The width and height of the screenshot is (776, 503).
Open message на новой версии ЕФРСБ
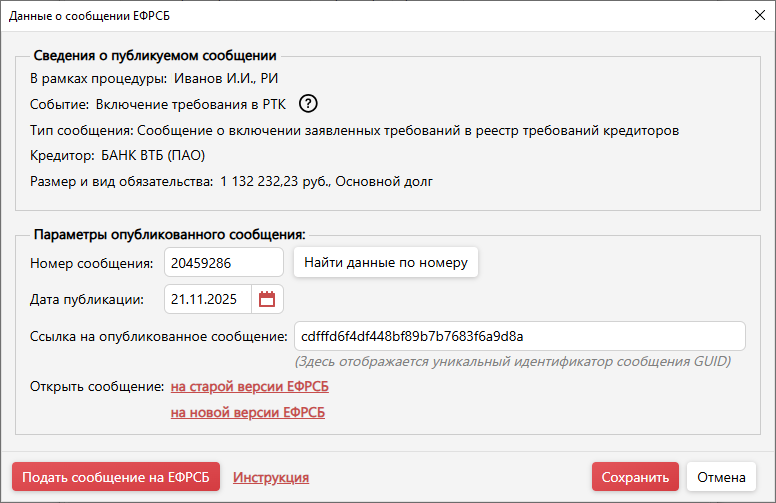pos(248,412)
